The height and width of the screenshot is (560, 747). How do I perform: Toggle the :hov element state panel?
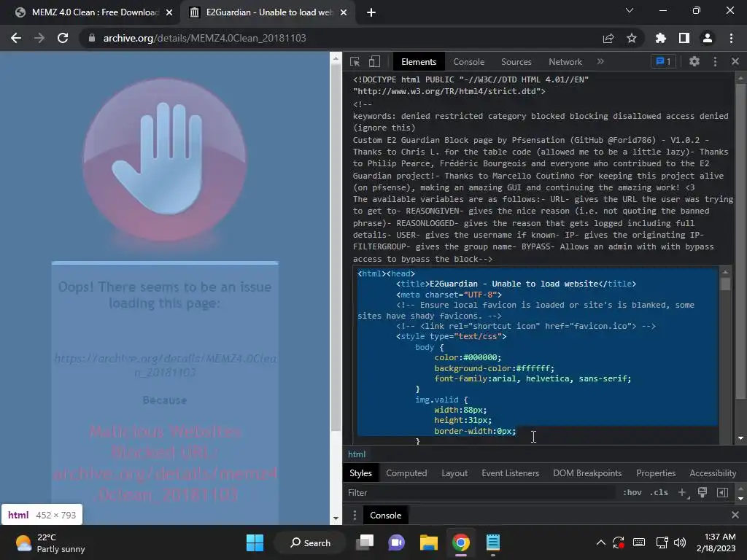632,492
